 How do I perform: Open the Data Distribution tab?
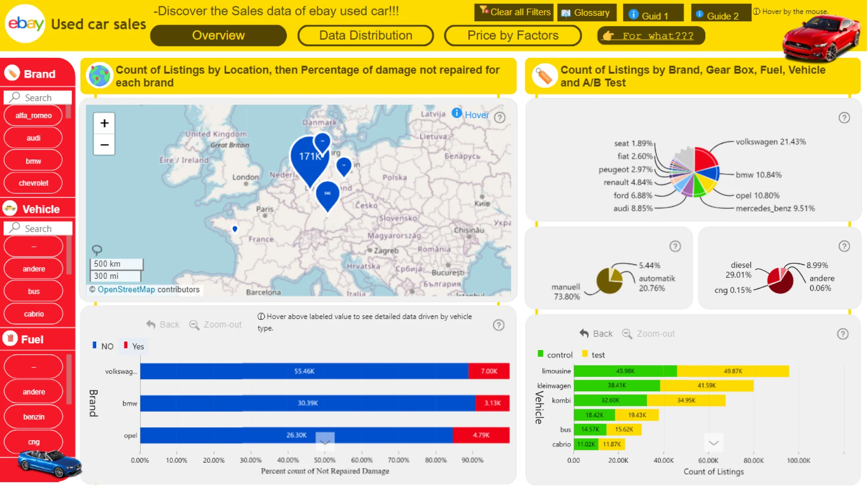[x=366, y=35]
